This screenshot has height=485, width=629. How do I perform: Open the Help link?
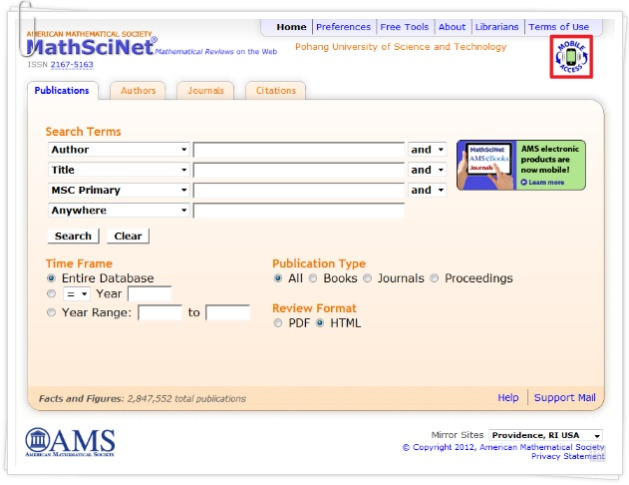[x=508, y=398]
